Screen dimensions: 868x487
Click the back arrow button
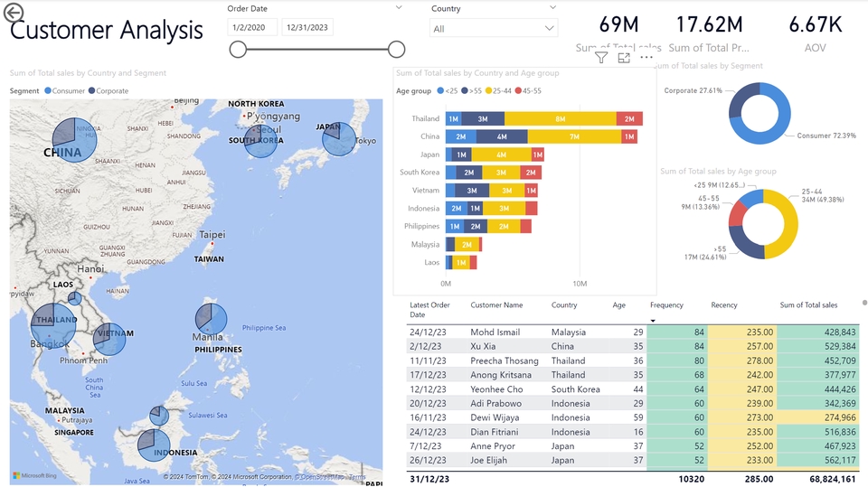coord(14,12)
